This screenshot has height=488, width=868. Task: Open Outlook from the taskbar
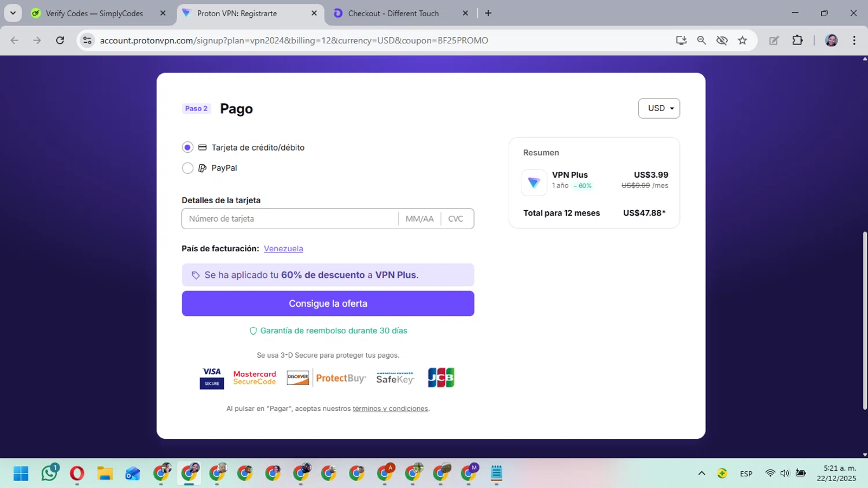(x=133, y=474)
